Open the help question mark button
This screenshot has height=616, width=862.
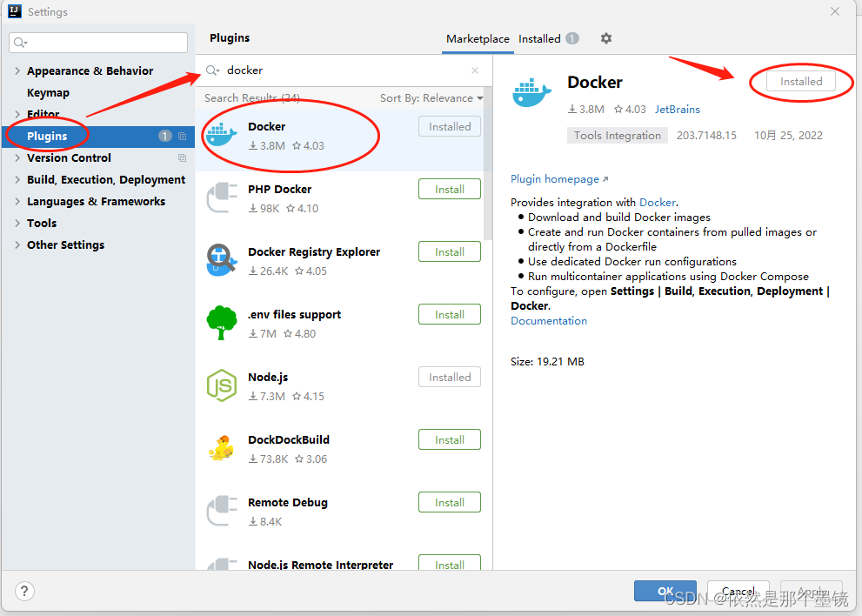(24, 592)
